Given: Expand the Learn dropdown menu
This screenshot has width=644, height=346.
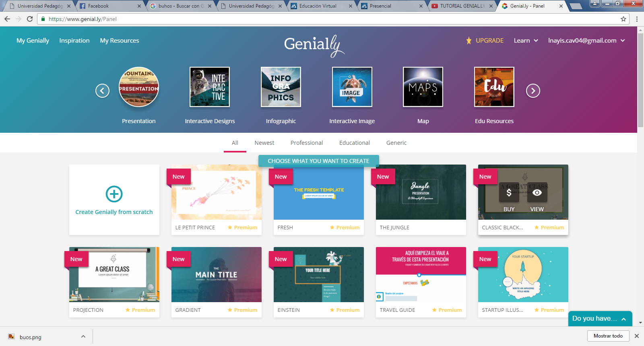Looking at the screenshot, I should 526,41.
